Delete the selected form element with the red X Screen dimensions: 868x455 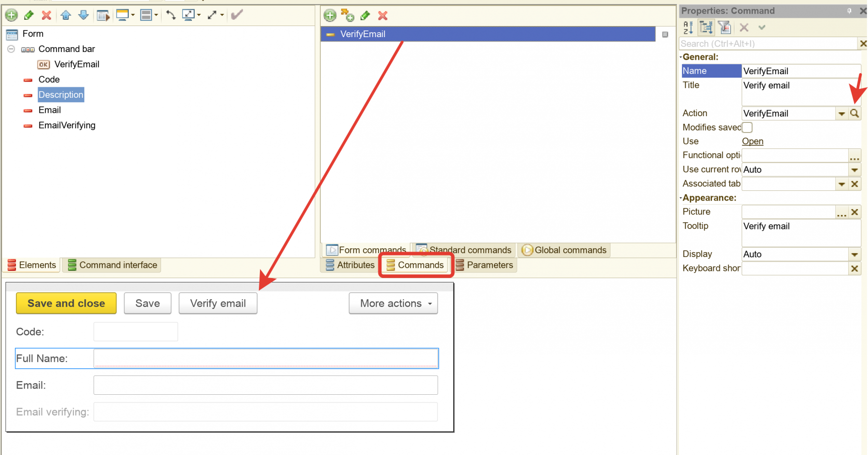tap(46, 15)
